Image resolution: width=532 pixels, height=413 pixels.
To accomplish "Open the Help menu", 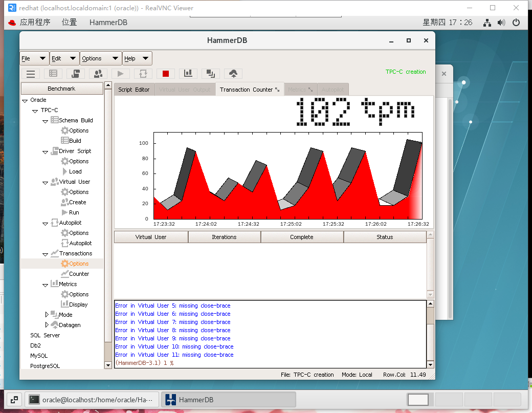I will (137, 58).
